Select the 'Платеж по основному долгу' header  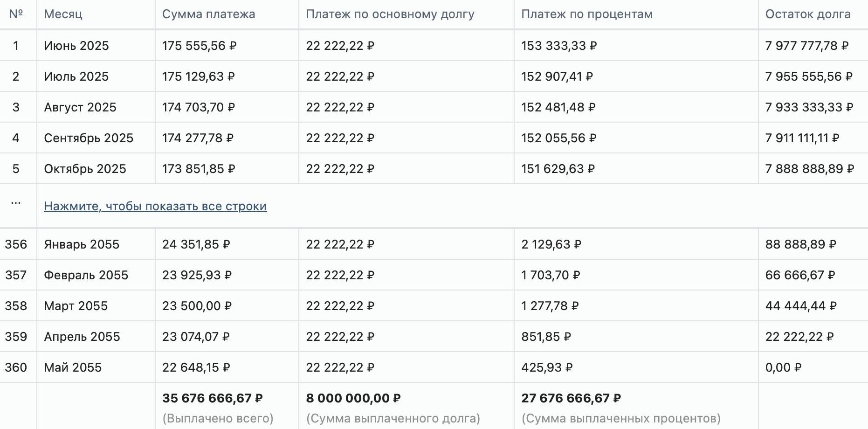click(390, 14)
